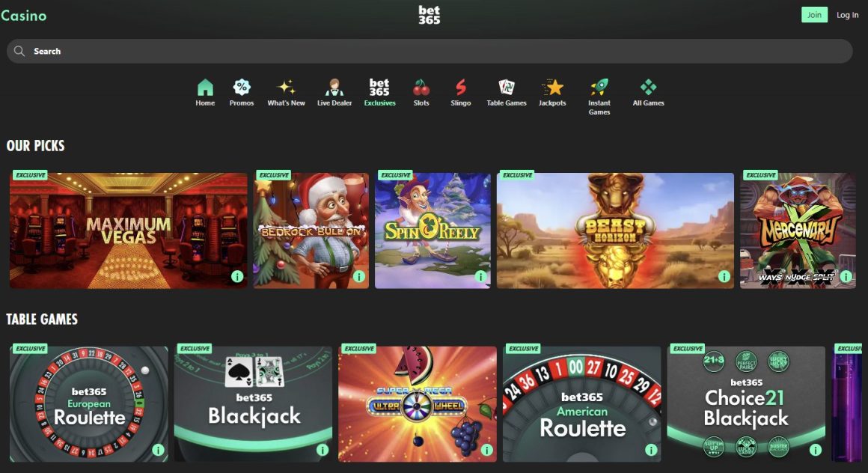
Task: Show info for Maximum Vegas game
Action: 237,277
